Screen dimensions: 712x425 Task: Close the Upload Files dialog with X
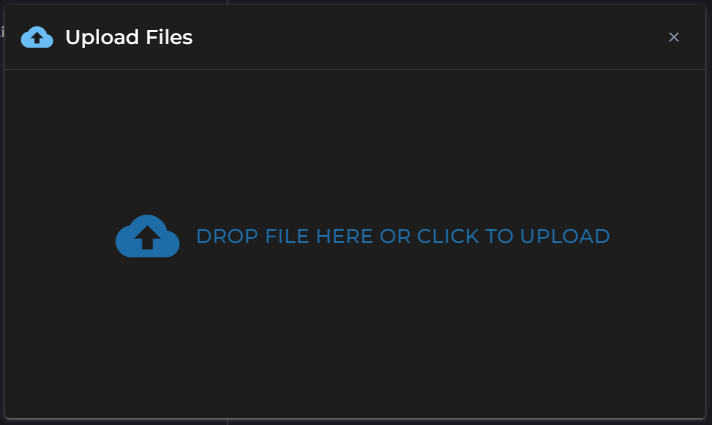674,37
